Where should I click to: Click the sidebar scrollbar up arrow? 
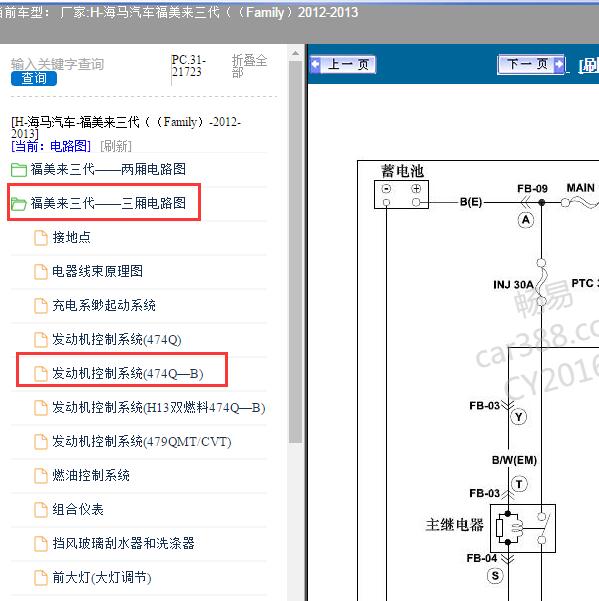(295, 54)
